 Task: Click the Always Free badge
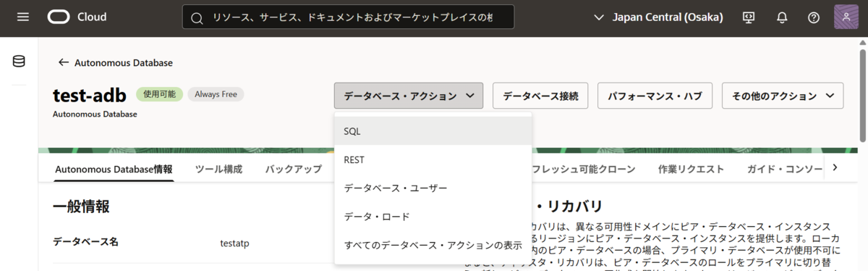pyautogui.click(x=216, y=94)
